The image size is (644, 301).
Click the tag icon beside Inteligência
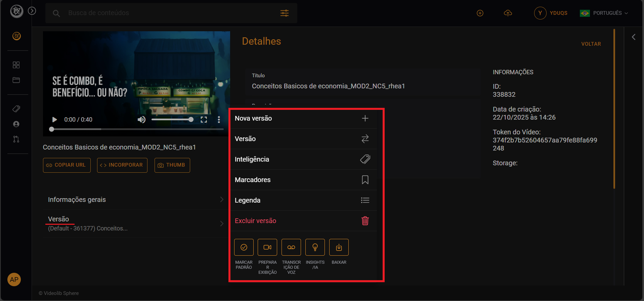click(365, 159)
